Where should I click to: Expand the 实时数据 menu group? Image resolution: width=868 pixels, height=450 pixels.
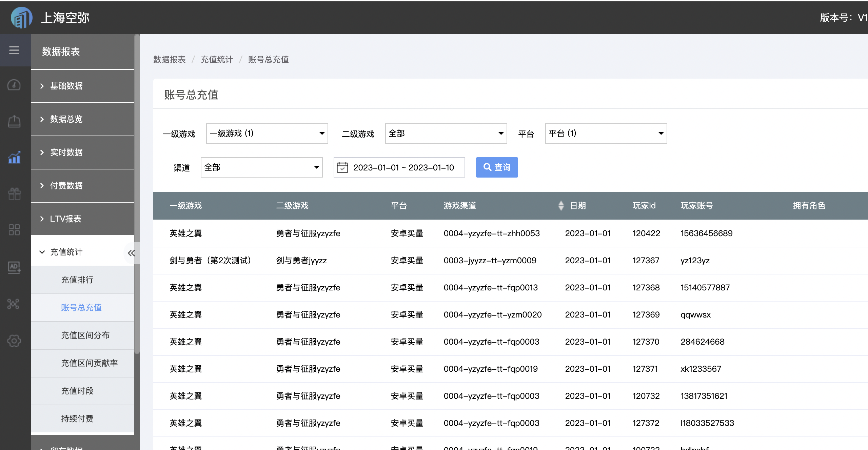tap(83, 152)
